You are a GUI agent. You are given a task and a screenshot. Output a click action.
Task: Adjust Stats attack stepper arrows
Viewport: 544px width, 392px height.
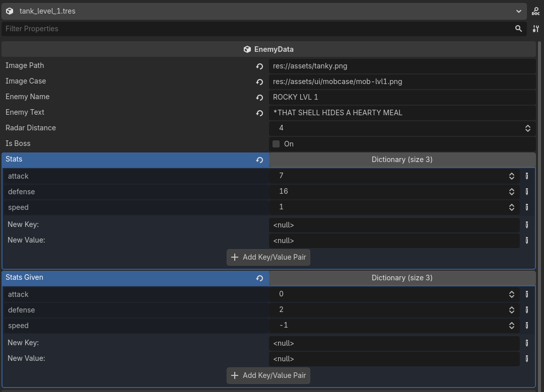click(x=512, y=176)
